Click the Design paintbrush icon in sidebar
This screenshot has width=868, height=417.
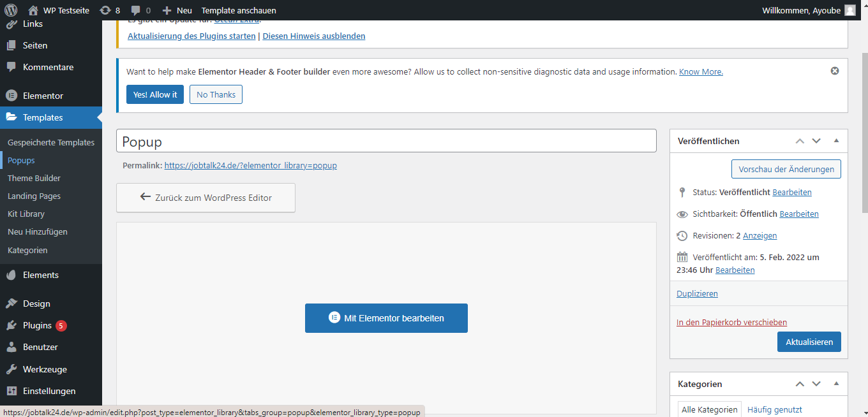point(11,304)
